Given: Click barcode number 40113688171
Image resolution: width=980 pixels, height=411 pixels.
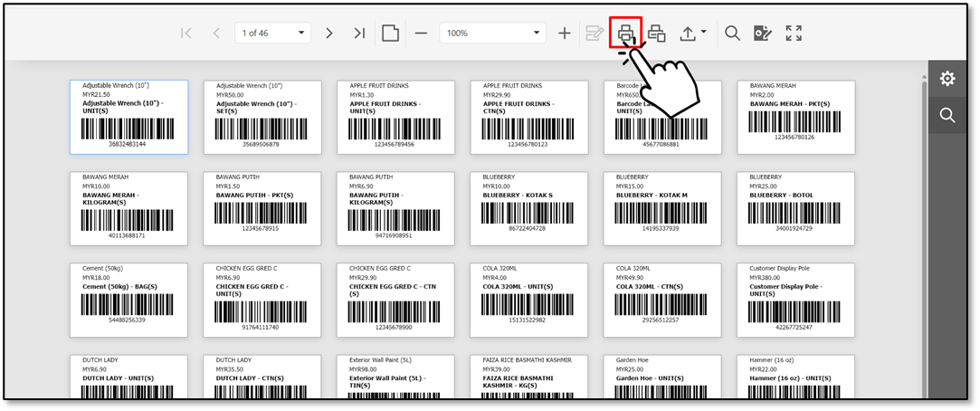Looking at the screenshot, I should coord(128,236).
